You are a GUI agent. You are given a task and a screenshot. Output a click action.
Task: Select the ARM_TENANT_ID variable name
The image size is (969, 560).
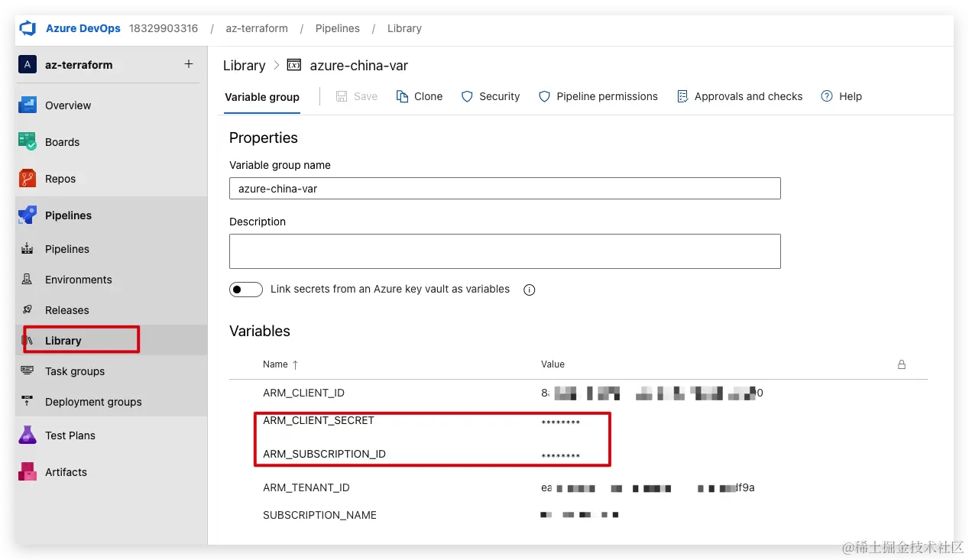[306, 487]
